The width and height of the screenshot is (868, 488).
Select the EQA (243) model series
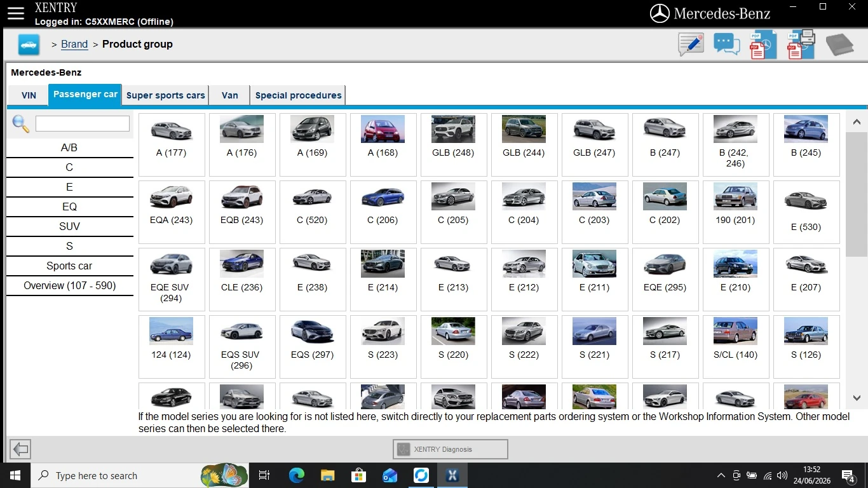(x=172, y=212)
